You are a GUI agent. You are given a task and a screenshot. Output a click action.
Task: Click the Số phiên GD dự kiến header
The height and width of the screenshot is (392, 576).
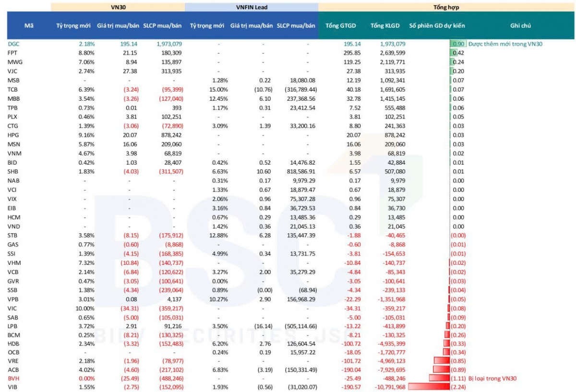point(437,25)
